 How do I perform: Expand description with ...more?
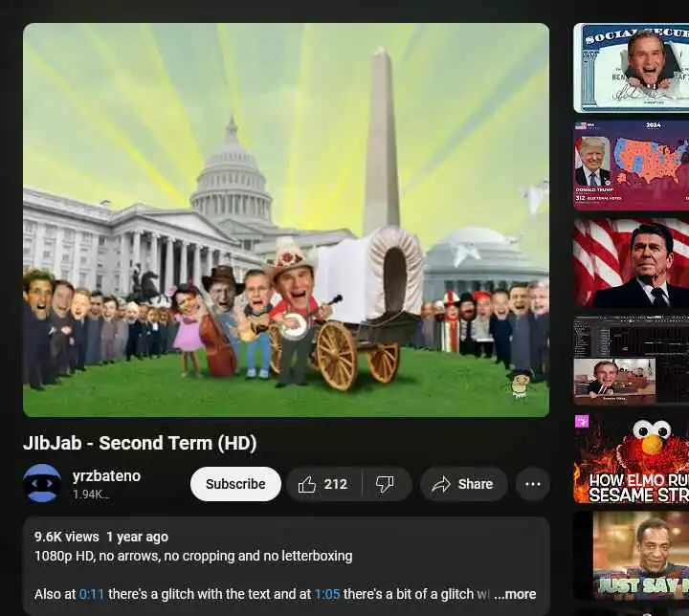point(515,594)
